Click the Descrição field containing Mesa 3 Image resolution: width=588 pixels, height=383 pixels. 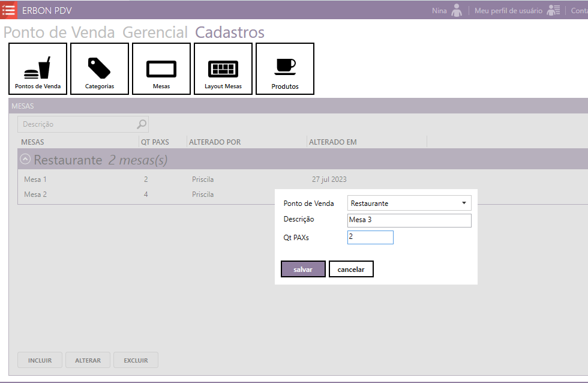409,220
